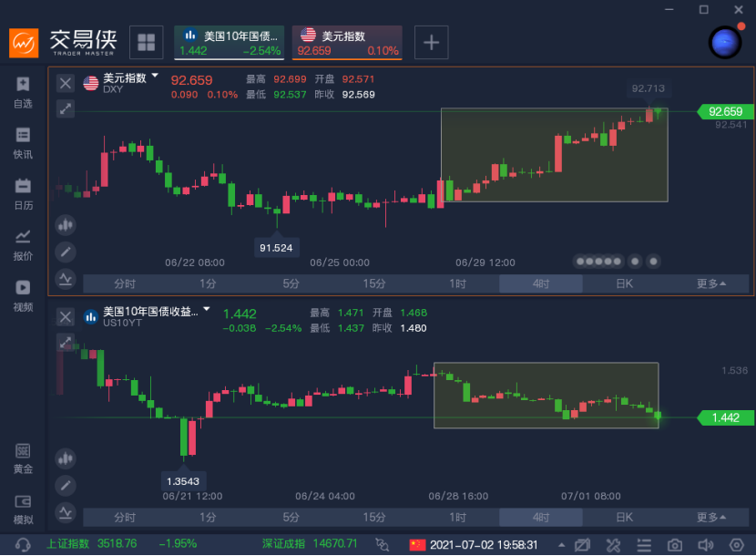The width and height of the screenshot is (756, 556).
Task: Select 15分 timeframe in US10YT chart
Action: [x=374, y=518]
